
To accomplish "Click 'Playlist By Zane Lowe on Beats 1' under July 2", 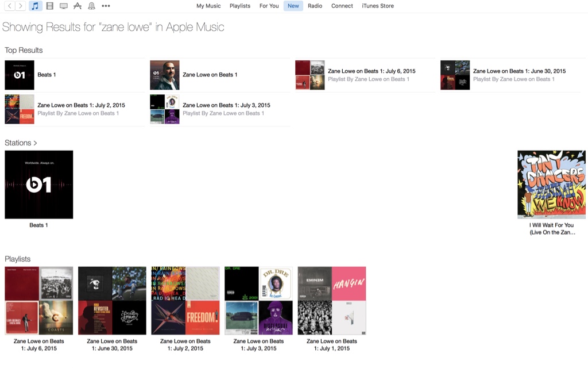I will tap(78, 113).
